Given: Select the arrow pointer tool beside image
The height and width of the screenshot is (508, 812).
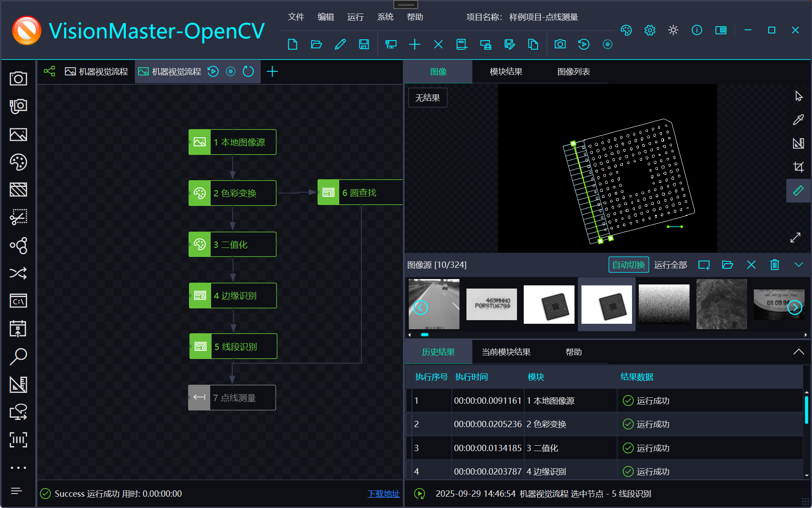Looking at the screenshot, I should pos(798,96).
